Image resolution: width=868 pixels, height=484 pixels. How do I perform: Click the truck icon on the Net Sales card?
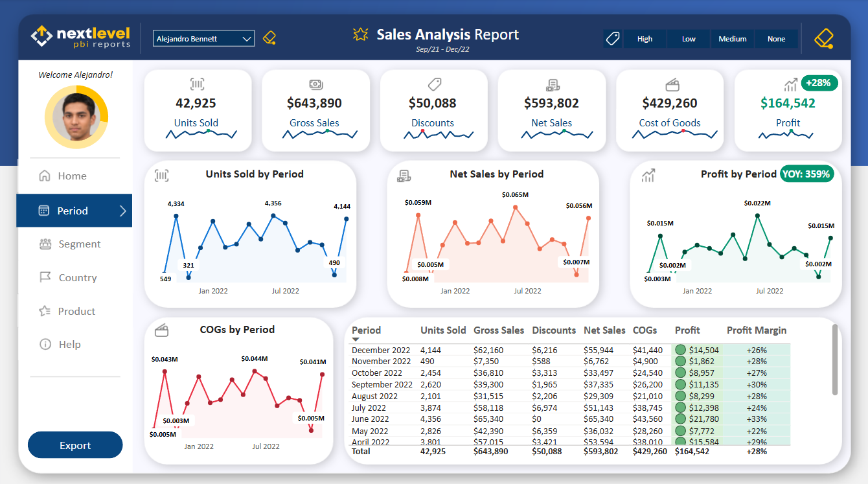tap(551, 84)
